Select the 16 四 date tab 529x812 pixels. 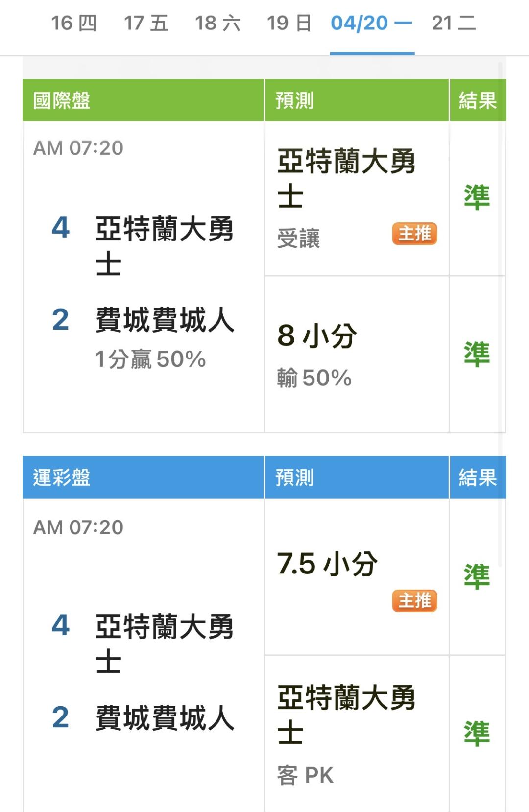pyautogui.click(x=74, y=23)
